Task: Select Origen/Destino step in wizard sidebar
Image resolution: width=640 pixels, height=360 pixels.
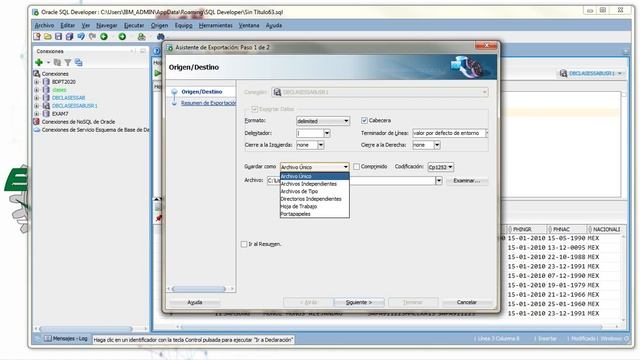Action: 202,92
